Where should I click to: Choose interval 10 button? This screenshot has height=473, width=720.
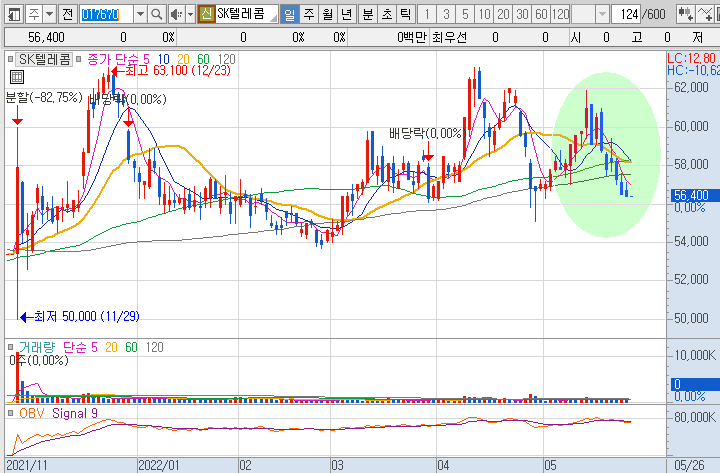[484, 15]
